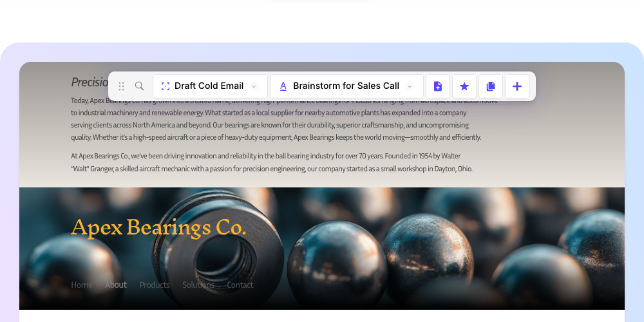The image size is (644, 322).
Task: Click the paragraph starting 'At Apex Bearings Co.'
Action: click(272, 162)
